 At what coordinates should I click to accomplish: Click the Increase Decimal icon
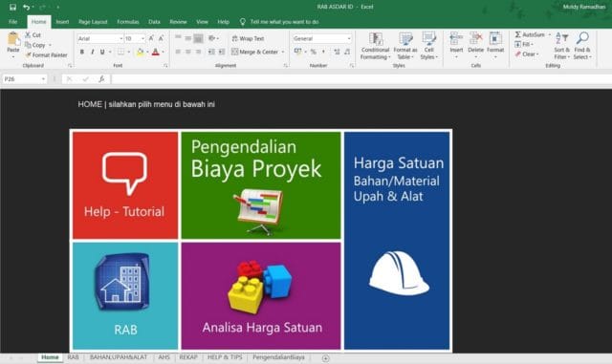tap(337, 52)
